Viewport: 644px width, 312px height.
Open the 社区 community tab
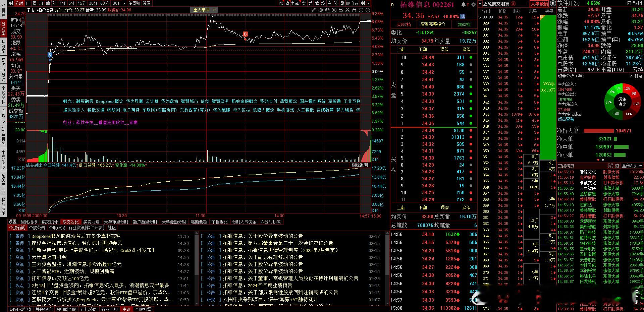[112, 228]
